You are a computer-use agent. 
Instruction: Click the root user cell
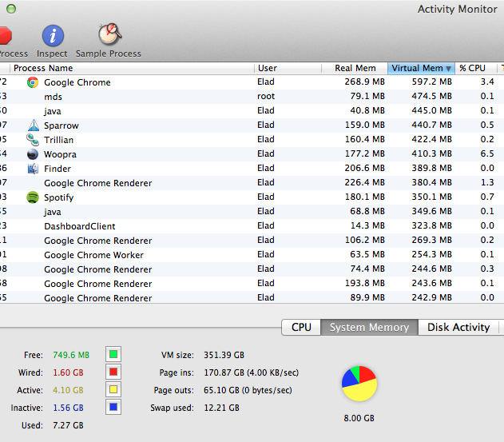click(x=266, y=97)
